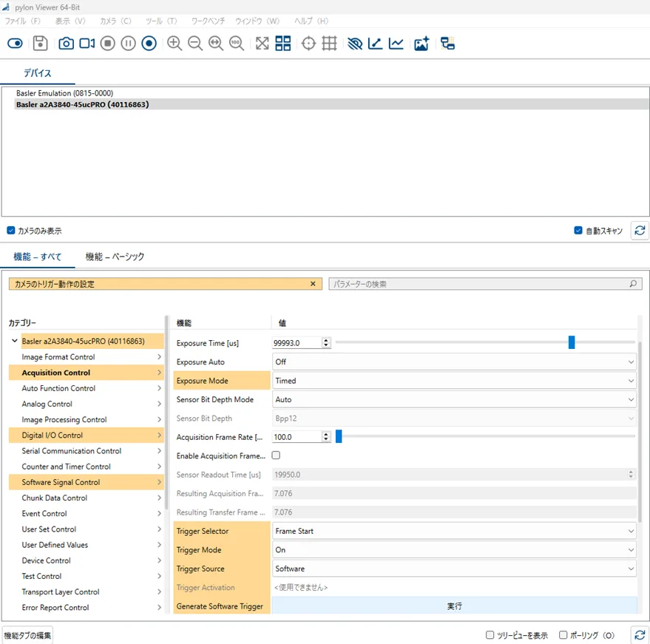
Task: Show the crosshair overlay icon
Action: 308,44
